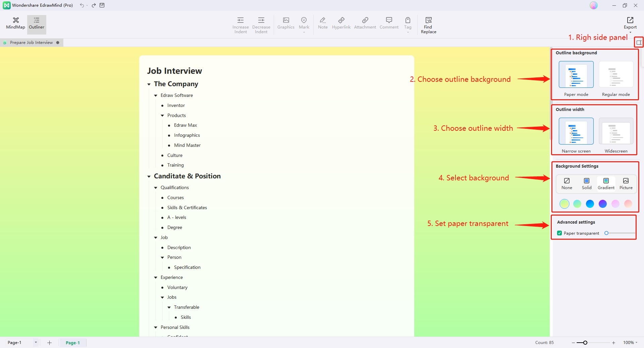Pick the salmon pink gradient swatch

point(628,204)
